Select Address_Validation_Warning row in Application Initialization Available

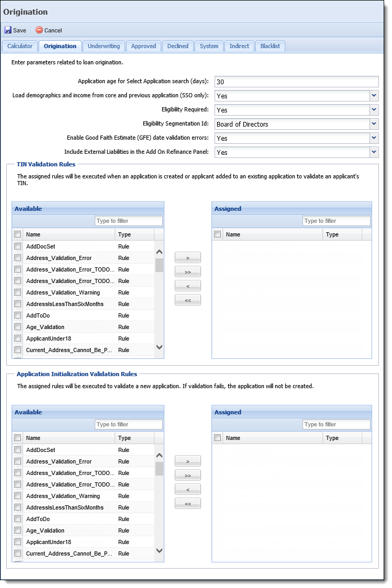[83, 496]
